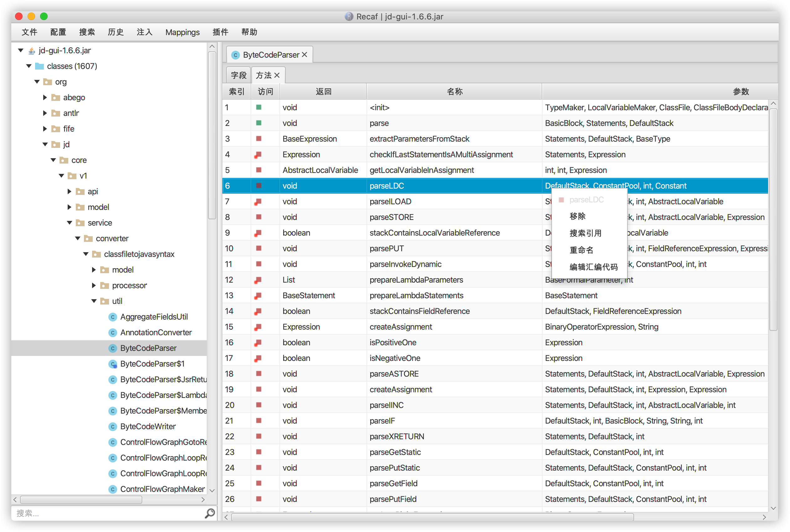Click green public access icon for parse
The height and width of the screenshot is (532, 790).
pos(258,123)
